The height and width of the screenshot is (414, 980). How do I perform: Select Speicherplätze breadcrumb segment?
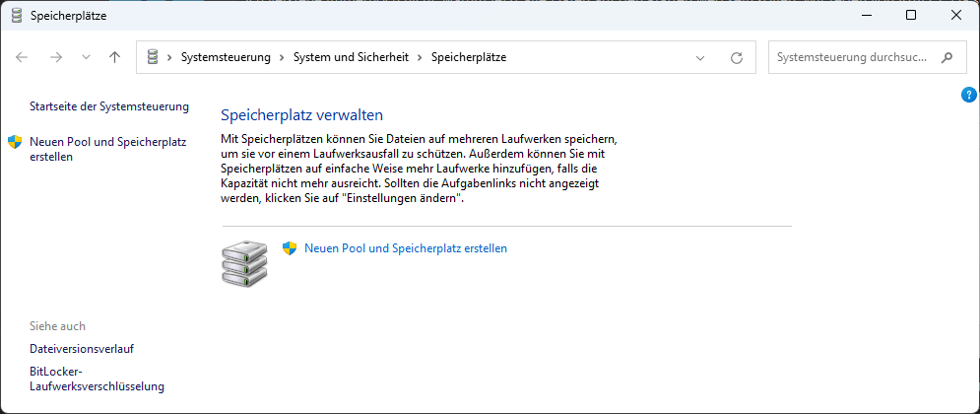pos(469,57)
